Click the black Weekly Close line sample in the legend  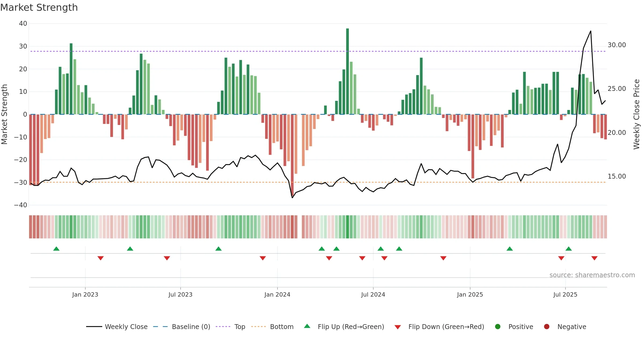coord(94,327)
